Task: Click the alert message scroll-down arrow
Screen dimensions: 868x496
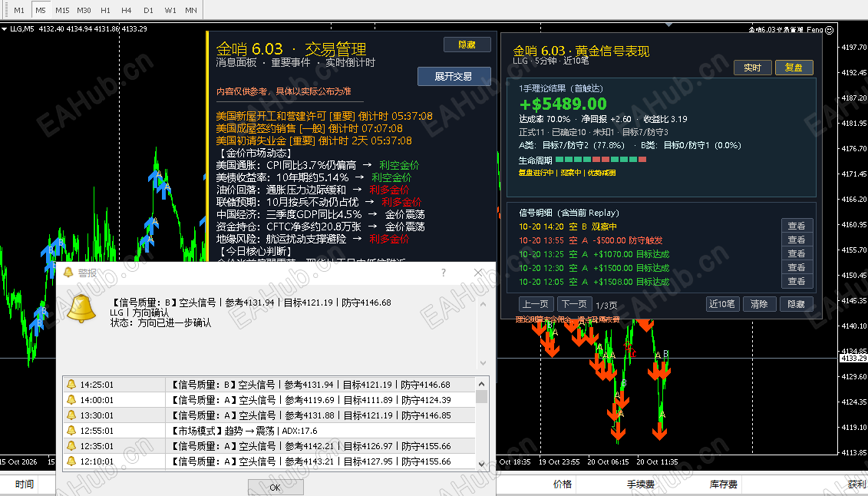Action: pos(483,363)
